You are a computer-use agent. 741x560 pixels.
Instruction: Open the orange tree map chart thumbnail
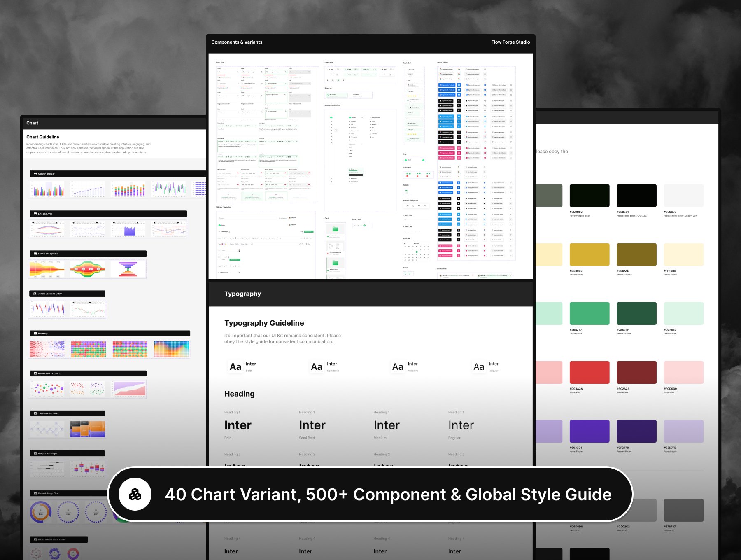coord(88,429)
